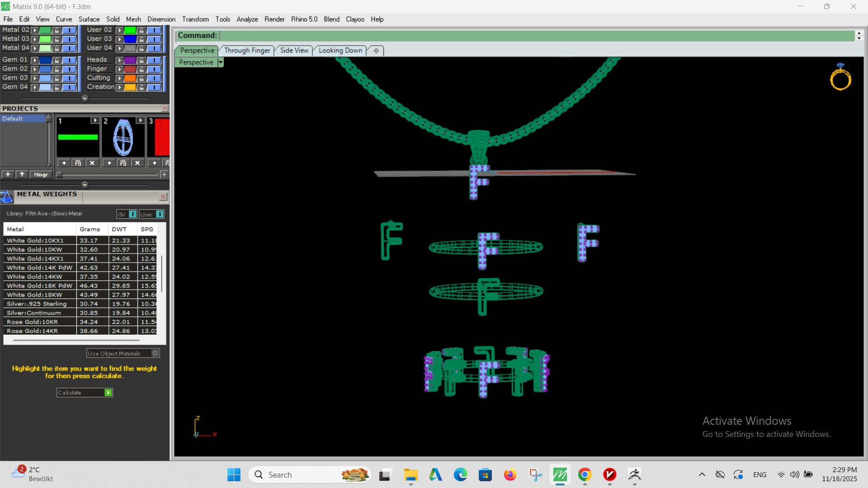Screen dimensions: 868x488
Task: Click the User 03 blue color swatch
Action: point(130,39)
